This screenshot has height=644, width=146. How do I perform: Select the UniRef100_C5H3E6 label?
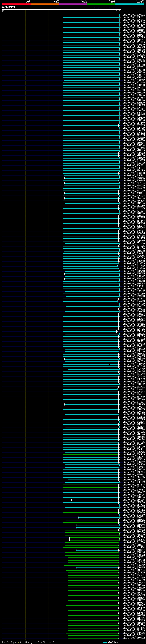(x=133, y=30)
